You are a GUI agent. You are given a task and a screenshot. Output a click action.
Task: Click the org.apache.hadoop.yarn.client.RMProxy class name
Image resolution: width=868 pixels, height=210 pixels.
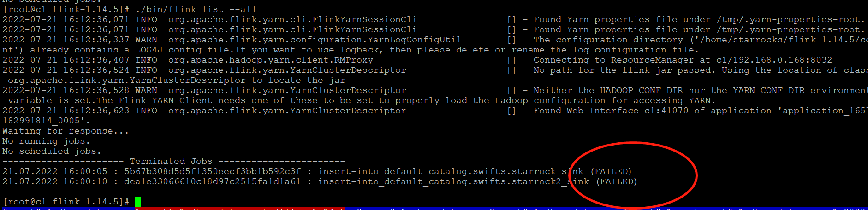pyautogui.click(x=271, y=60)
